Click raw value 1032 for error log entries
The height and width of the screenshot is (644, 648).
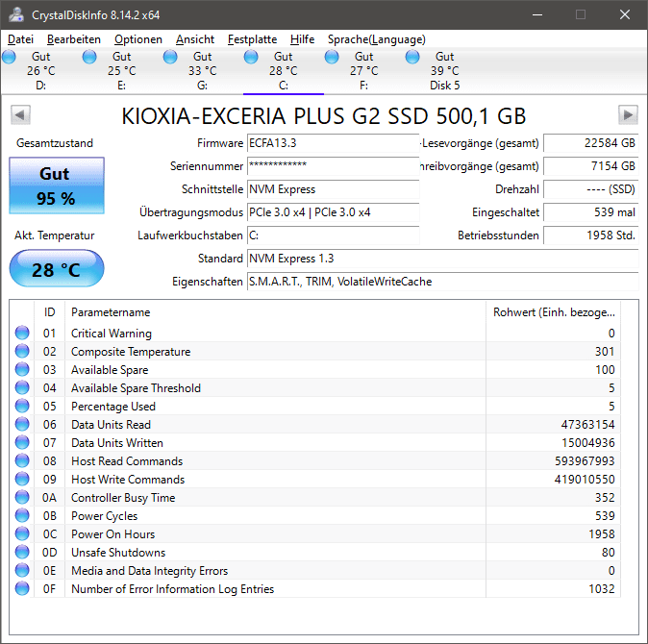pyautogui.click(x=602, y=589)
